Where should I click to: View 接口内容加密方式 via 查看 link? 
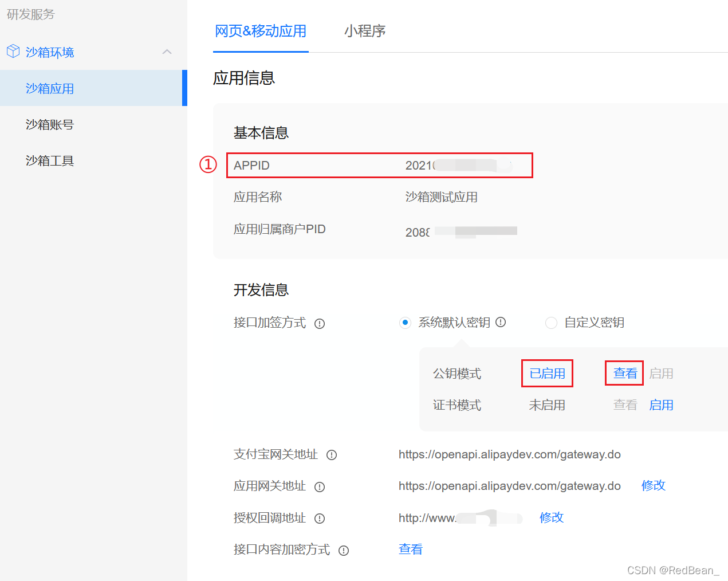[x=411, y=549]
